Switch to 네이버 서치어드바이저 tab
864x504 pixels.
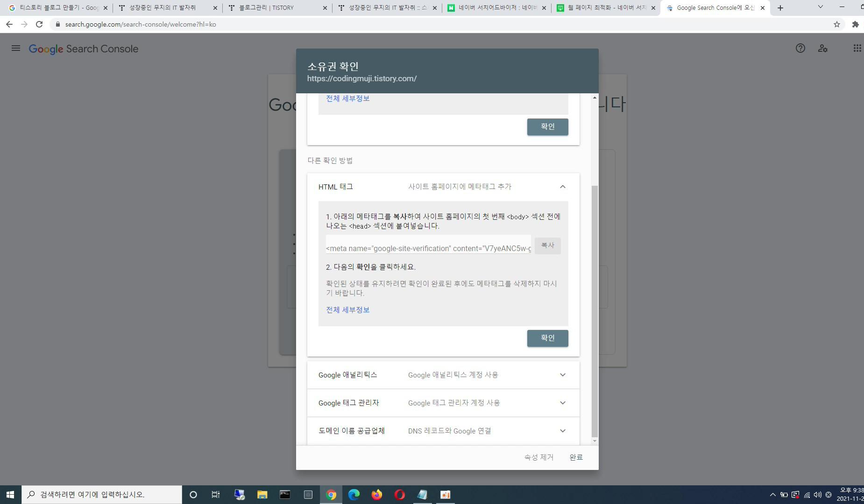(496, 8)
